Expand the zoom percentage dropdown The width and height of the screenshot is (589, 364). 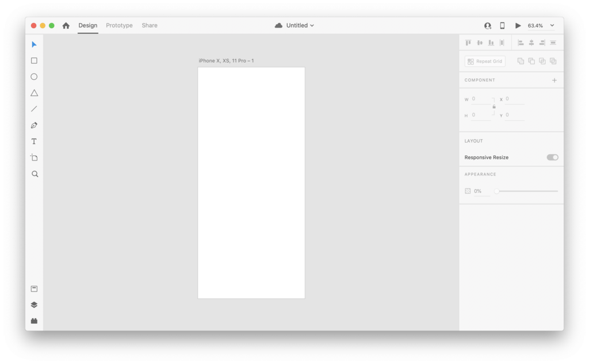tap(552, 25)
